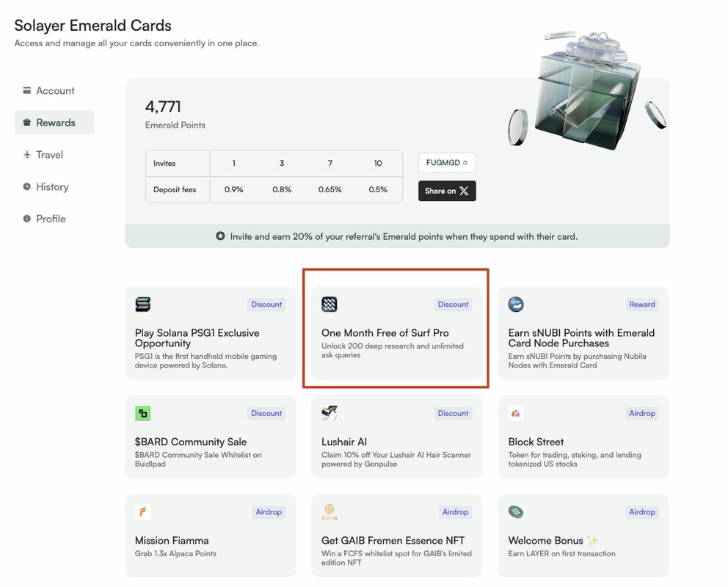Click the Welcome Bonus green logo icon
The width and height of the screenshot is (728, 587).
[x=516, y=511]
